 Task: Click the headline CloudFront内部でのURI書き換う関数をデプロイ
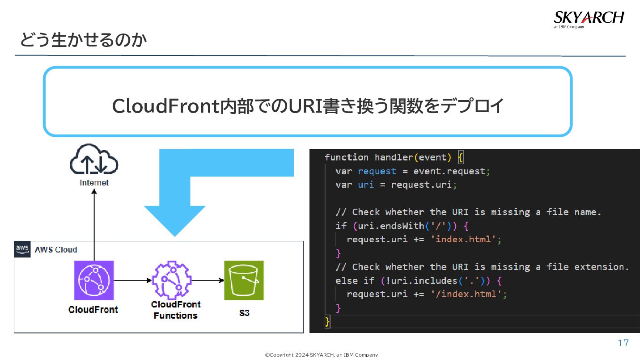(x=308, y=106)
